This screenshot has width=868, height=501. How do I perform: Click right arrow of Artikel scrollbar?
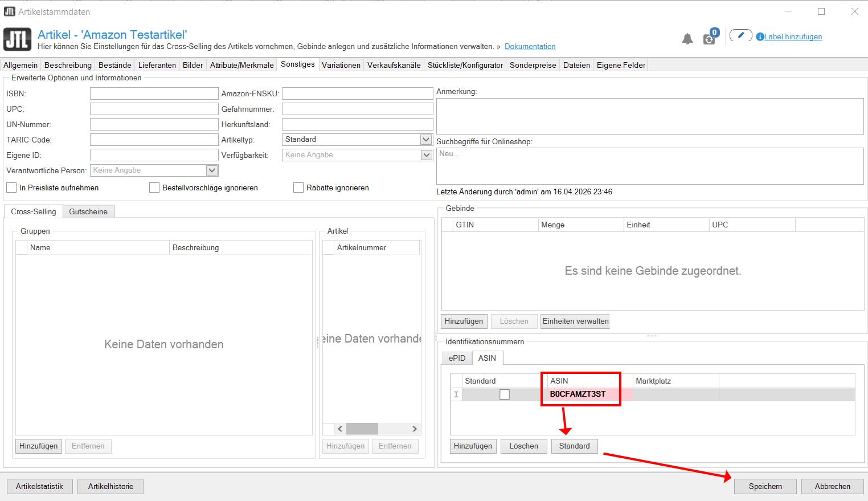click(x=415, y=429)
